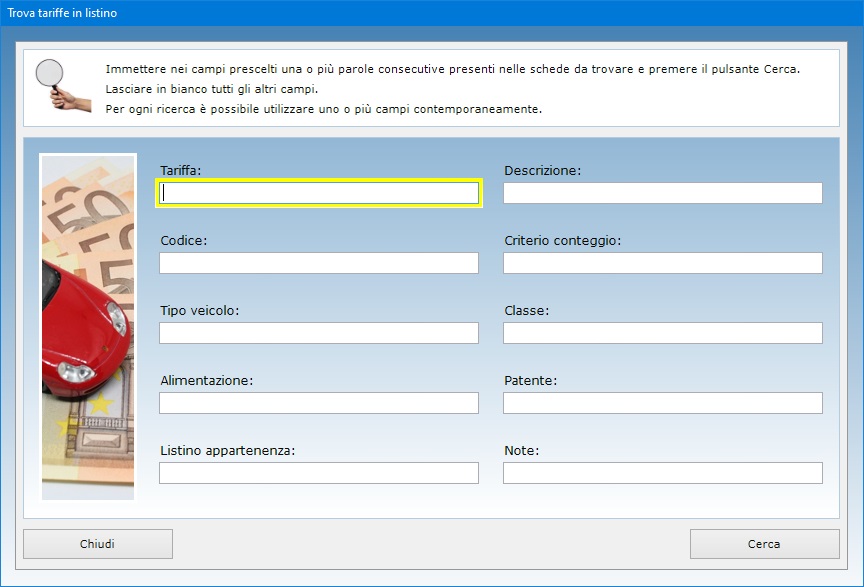Click the red car and banknotes picture
The height and width of the screenshot is (587, 864).
pyautogui.click(x=88, y=326)
